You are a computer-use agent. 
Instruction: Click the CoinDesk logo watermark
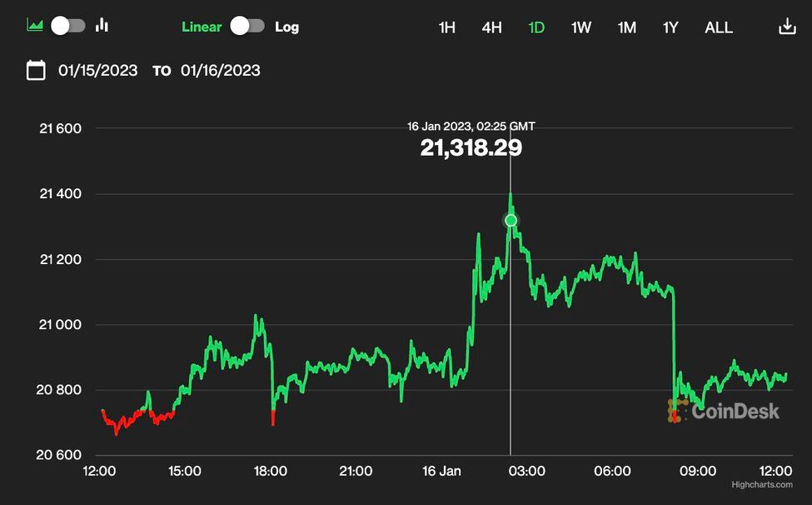point(724,410)
